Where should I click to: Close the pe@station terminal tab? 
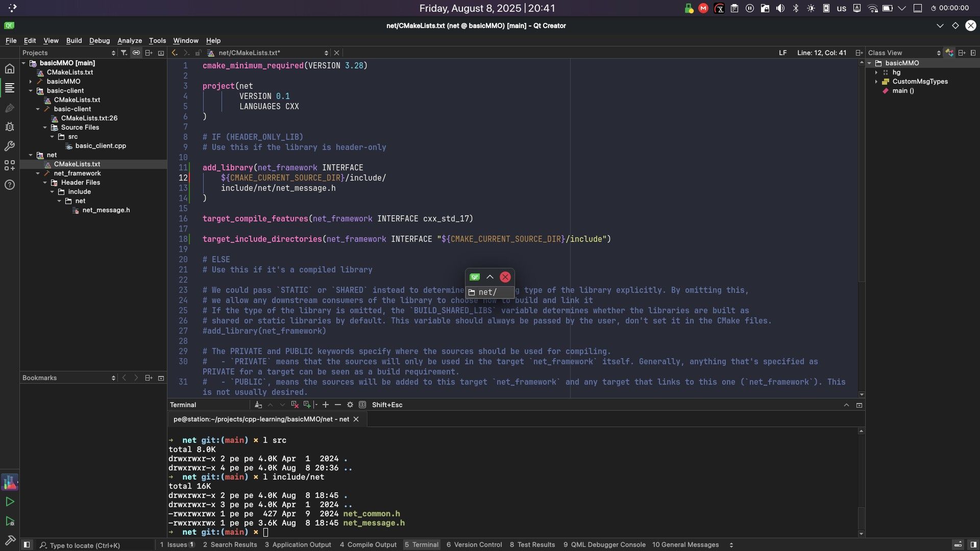(356, 419)
